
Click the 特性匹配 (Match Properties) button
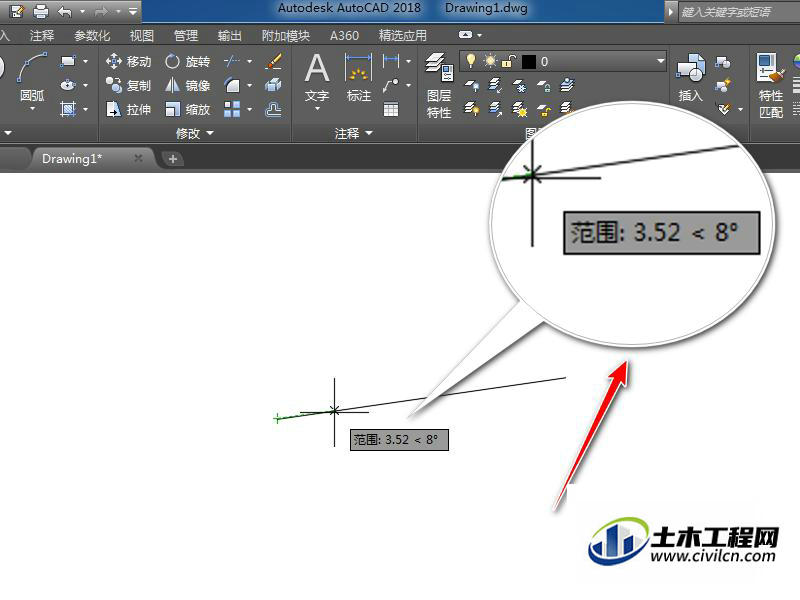pos(770,86)
